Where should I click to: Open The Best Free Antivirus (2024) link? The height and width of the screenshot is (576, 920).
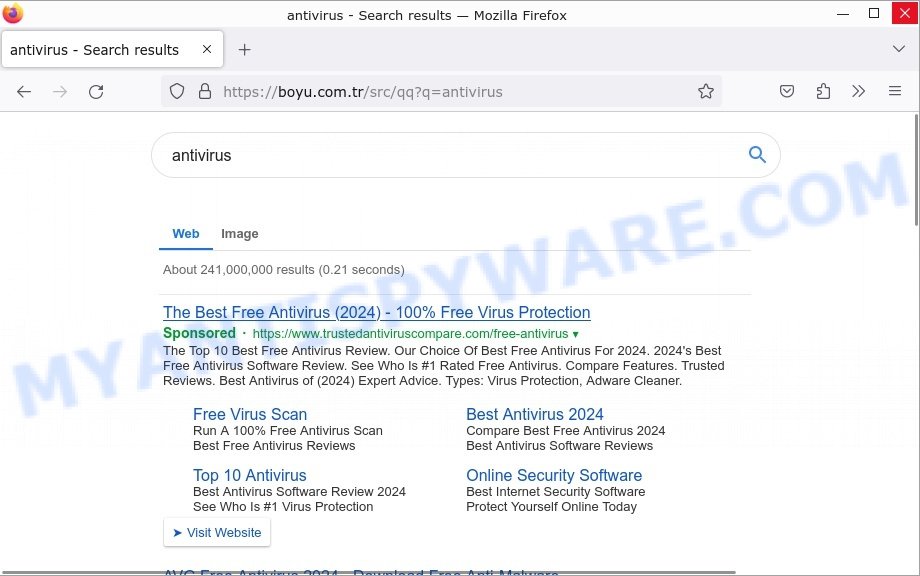pos(377,312)
